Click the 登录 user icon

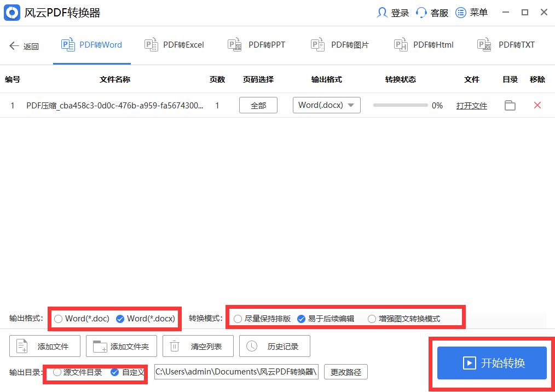coord(381,13)
